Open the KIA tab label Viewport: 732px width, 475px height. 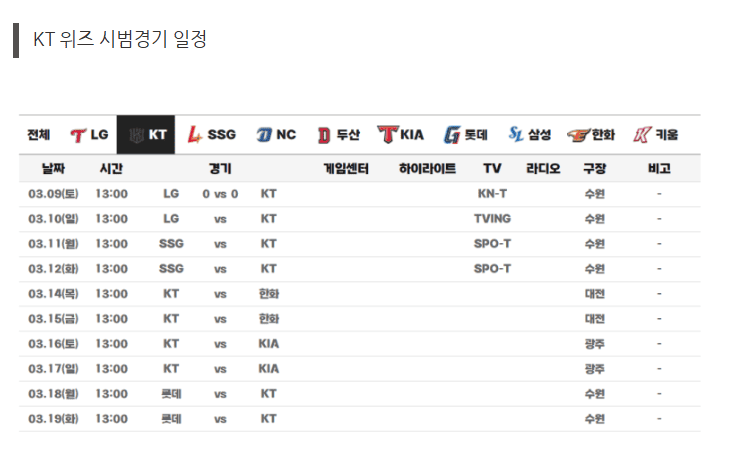(412, 135)
